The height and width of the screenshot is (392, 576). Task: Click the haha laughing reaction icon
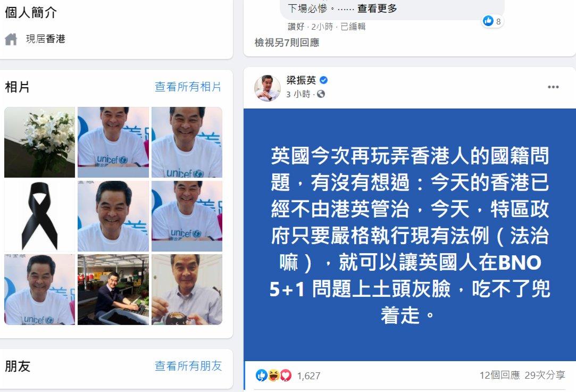[273, 375]
